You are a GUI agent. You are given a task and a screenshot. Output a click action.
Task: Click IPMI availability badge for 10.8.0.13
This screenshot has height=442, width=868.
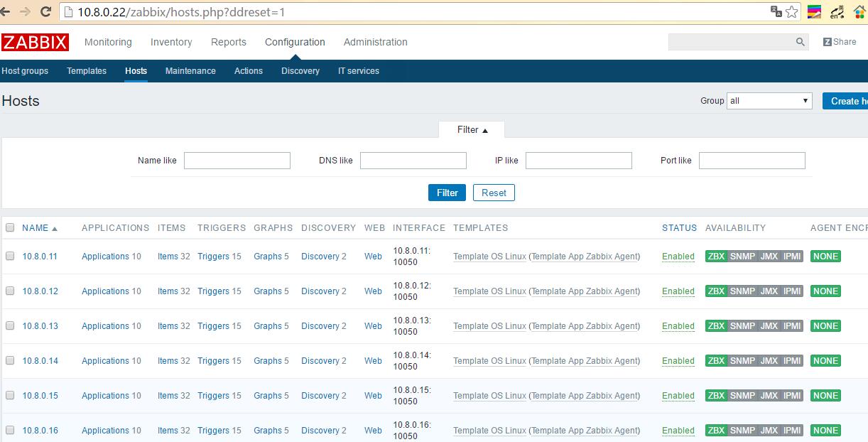(792, 326)
